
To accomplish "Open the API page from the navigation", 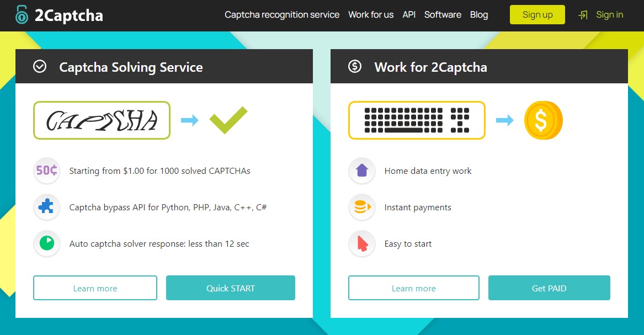I will pos(408,15).
